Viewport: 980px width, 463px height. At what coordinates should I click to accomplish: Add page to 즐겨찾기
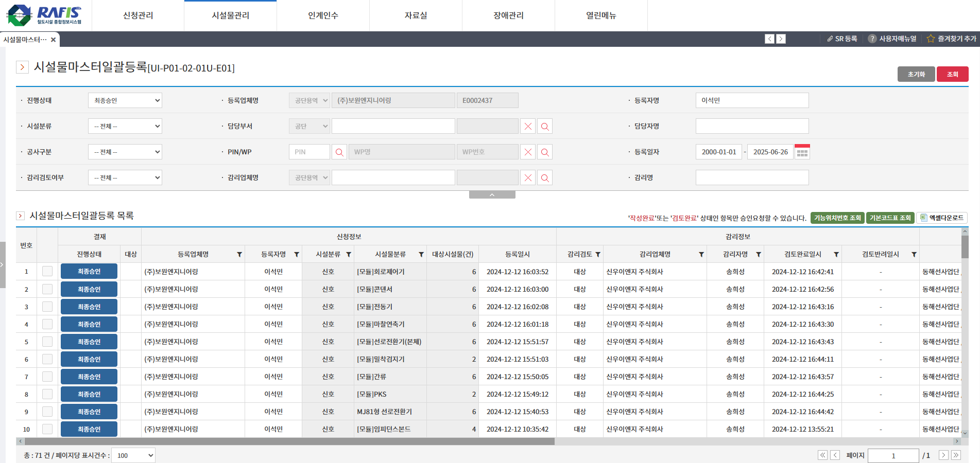click(x=951, y=39)
